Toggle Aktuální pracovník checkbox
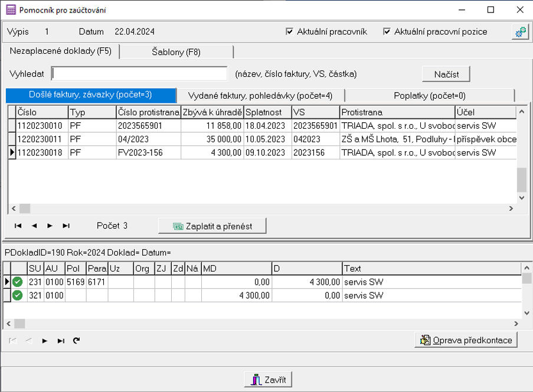533x392 pixels. [x=289, y=32]
